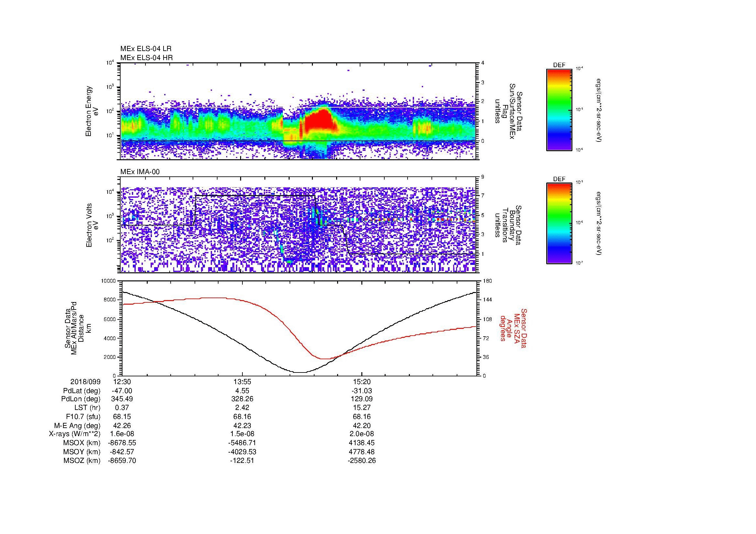Click the 'X-rays (W/m**2)' row label
Image resolution: width=756 pixels, height=534 pixels.
(74, 434)
